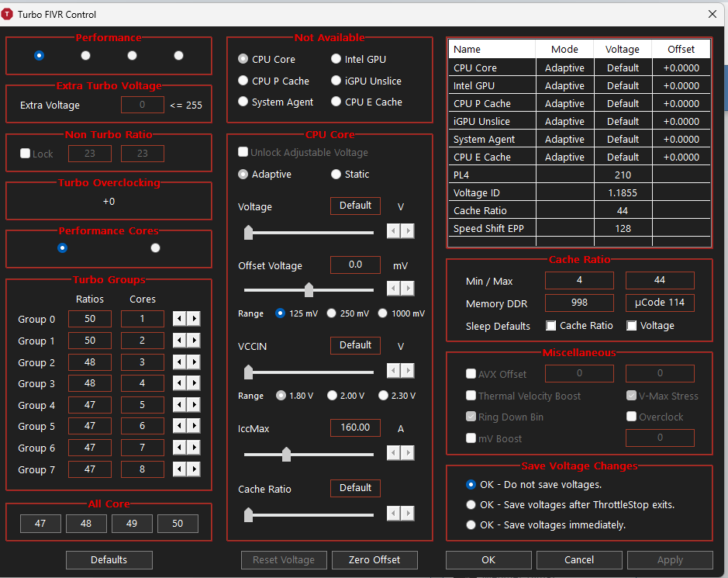
Task: Click the Offset Voltage value field
Action: 356,265
